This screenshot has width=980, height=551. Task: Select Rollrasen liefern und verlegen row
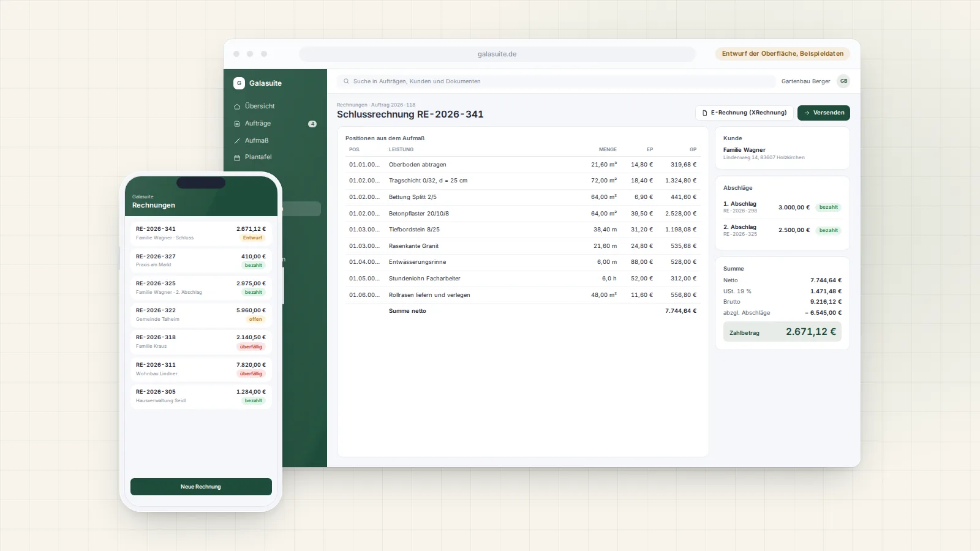point(522,295)
